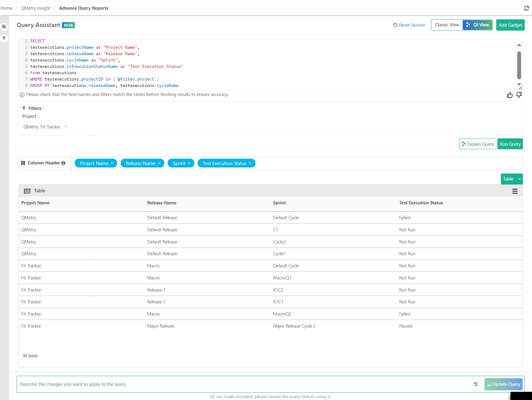Open the Project filter dropdown showing QMetry, Fit Tracker
This screenshot has width=532, height=400.
click(x=45, y=127)
